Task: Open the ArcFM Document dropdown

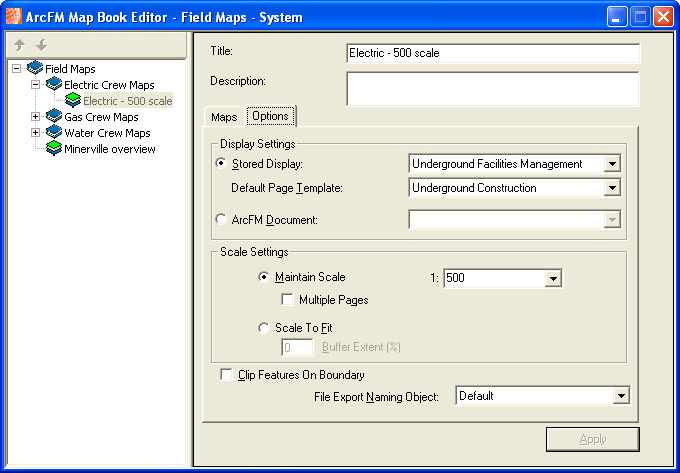Action: pos(612,220)
